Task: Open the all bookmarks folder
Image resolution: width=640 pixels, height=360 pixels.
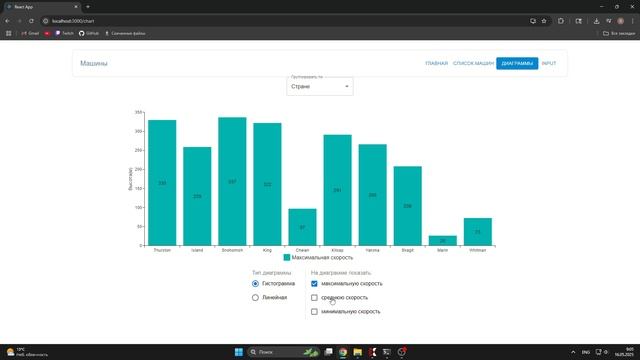Action: click(x=619, y=33)
